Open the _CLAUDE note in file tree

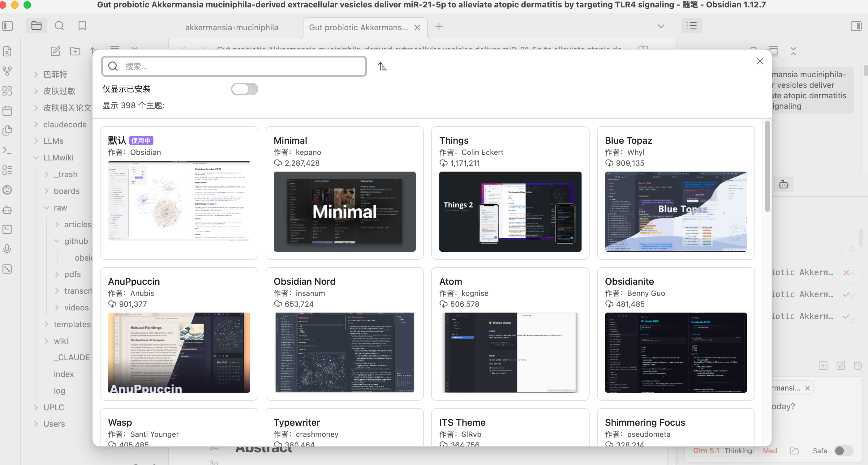(72, 357)
